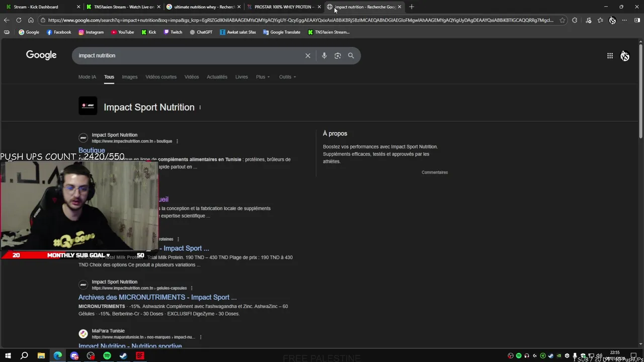Open three-dot menu for the gelules-capsules result
The height and width of the screenshot is (362, 644).
point(192,288)
